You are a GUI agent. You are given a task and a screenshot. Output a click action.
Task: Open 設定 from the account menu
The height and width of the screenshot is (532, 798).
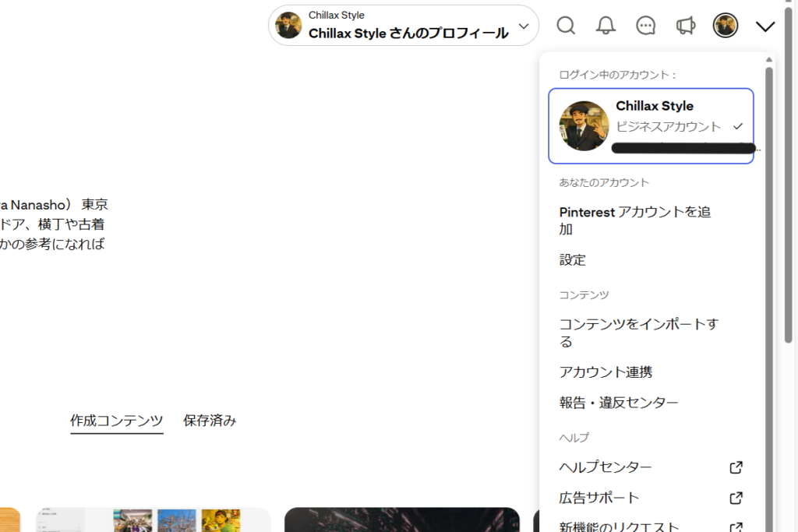(x=572, y=259)
